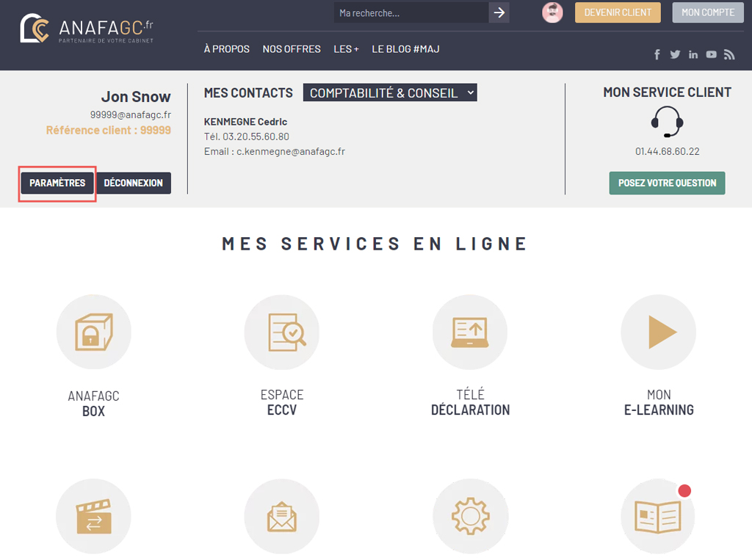752x560 pixels.
Task: Visit the Facebook page icon
Action: [x=657, y=54]
